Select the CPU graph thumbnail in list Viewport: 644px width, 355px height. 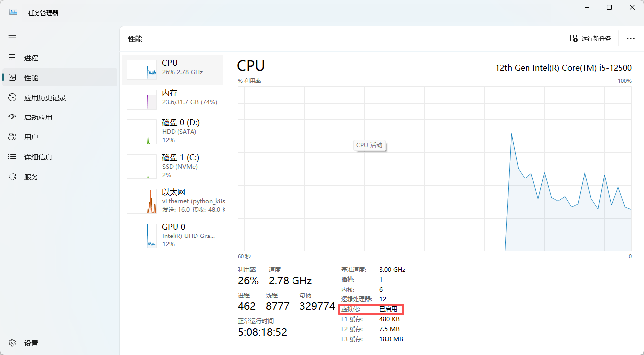142,69
